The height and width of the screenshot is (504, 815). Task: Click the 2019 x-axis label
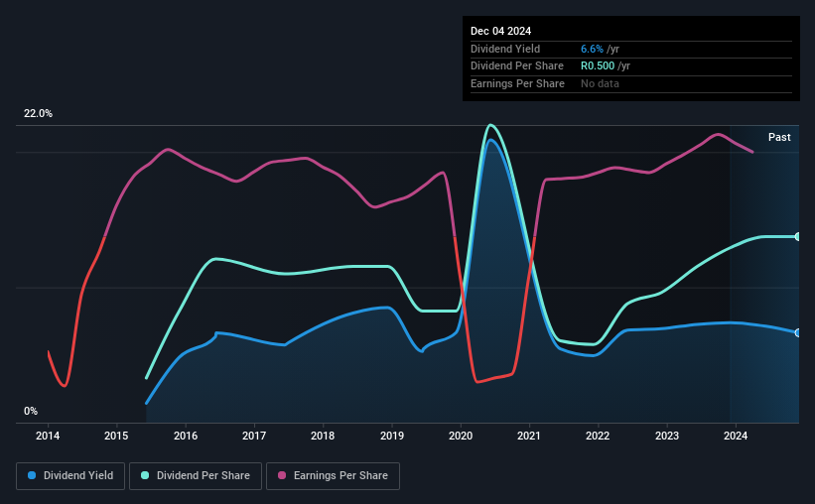tap(392, 436)
